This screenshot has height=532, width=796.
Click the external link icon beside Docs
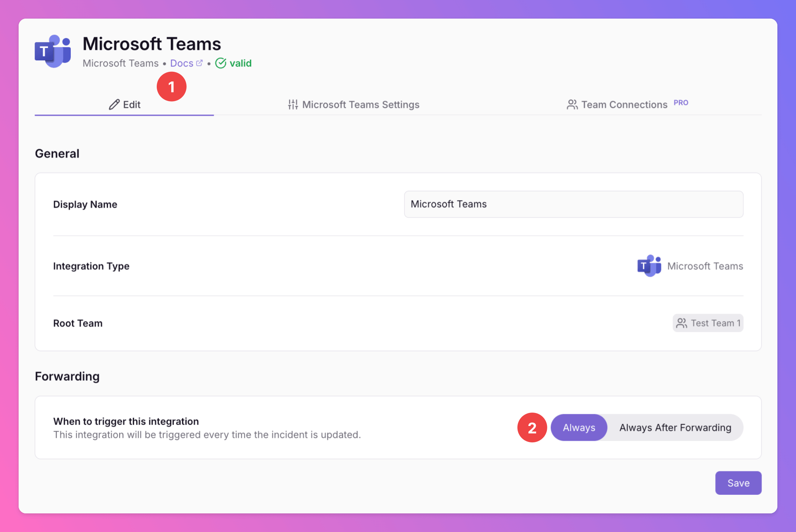coord(200,63)
